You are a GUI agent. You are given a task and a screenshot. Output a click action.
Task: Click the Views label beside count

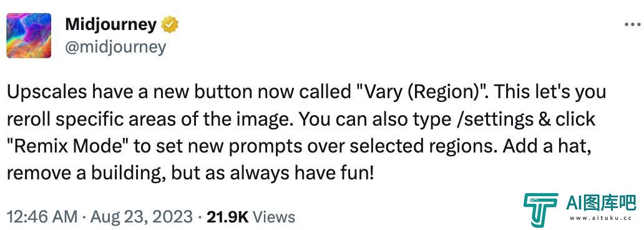274,217
